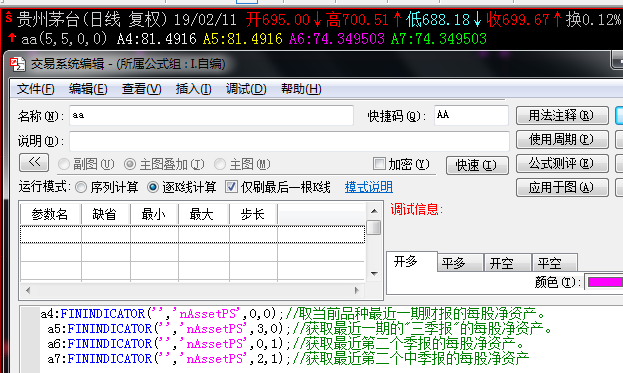Click the parameter list scroll up arrow

click(374, 211)
